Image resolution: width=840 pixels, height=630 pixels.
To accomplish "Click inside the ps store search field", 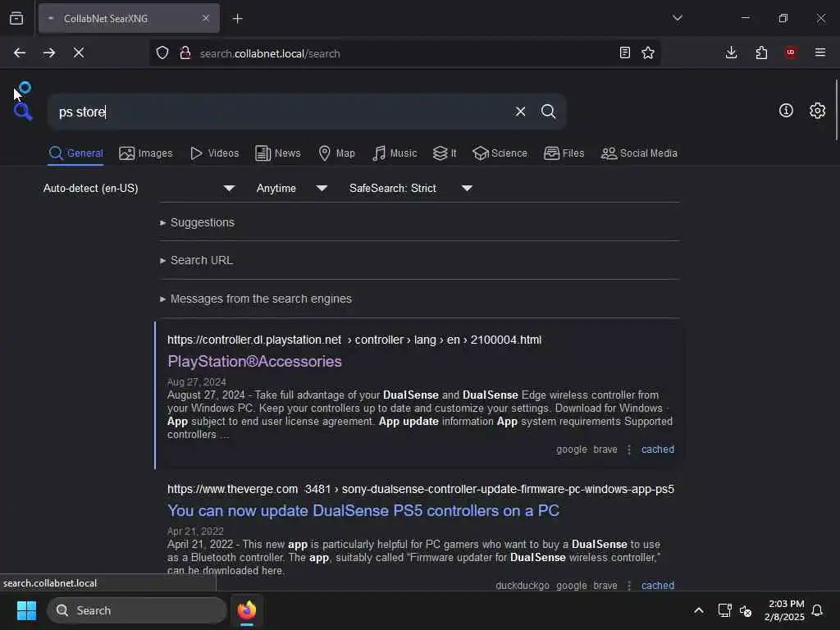I will tap(281, 112).
